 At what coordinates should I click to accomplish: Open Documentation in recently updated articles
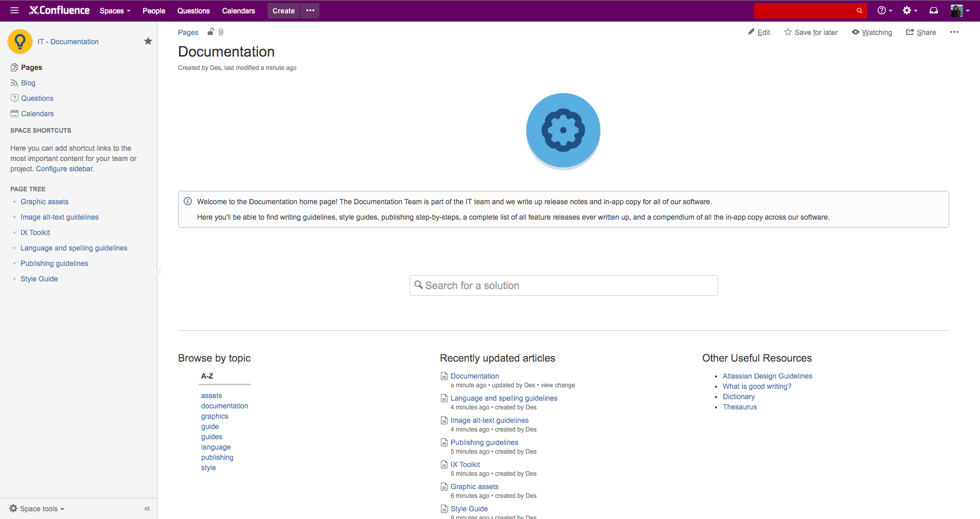475,376
